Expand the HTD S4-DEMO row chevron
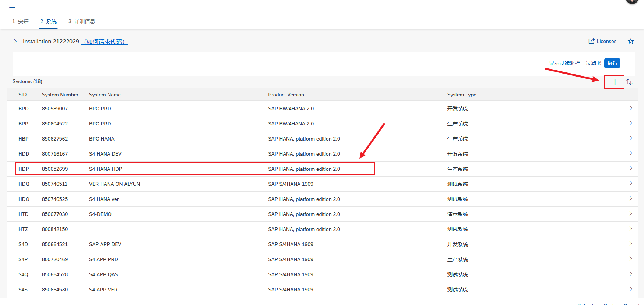 tap(630, 214)
